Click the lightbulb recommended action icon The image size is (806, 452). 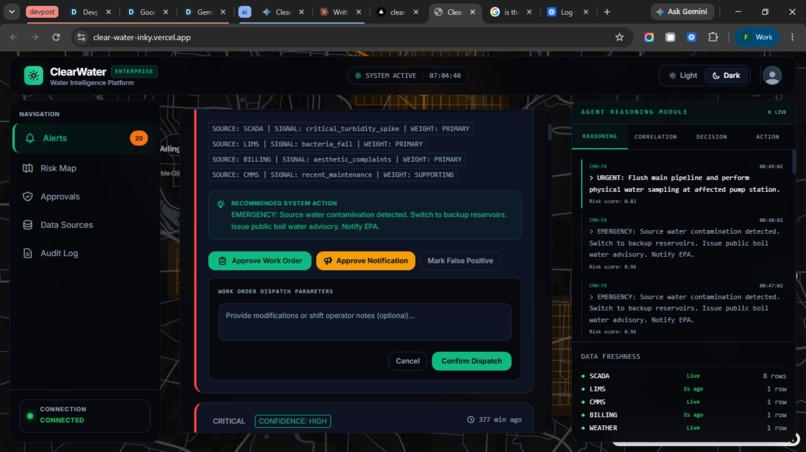point(221,204)
